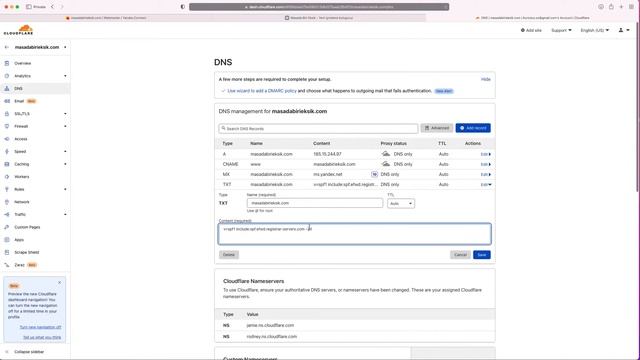The width and height of the screenshot is (640, 360).
Task: Switch to the first Safari tab
Action: tap(106, 18)
